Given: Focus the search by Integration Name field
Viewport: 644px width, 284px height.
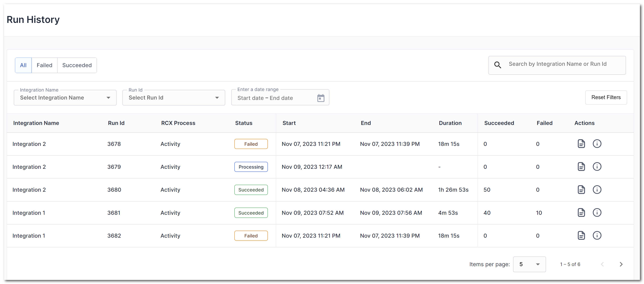Looking at the screenshot, I should pos(557,64).
